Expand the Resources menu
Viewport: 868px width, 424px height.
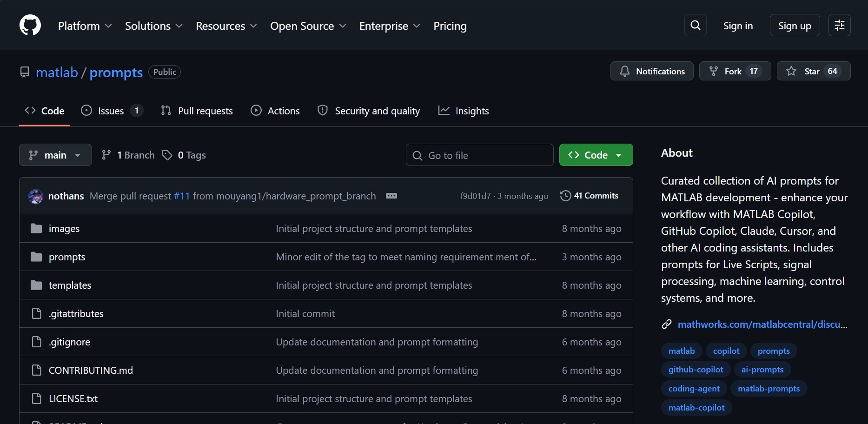226,26
